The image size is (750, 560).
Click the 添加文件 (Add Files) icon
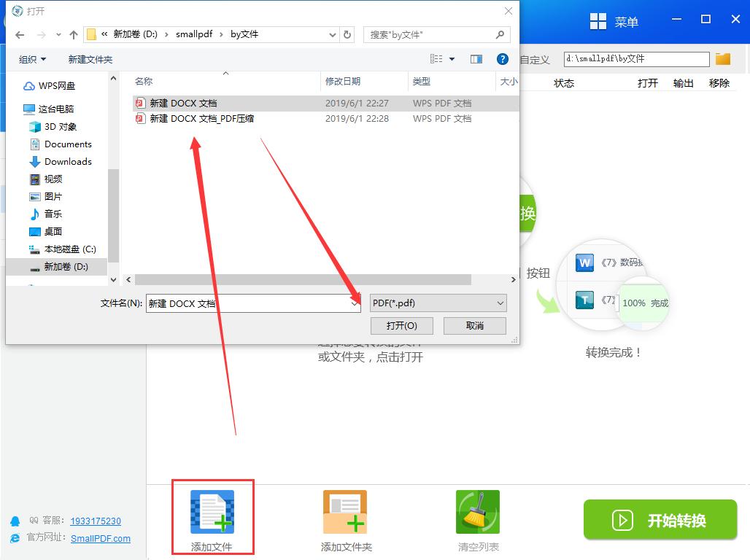212,511
